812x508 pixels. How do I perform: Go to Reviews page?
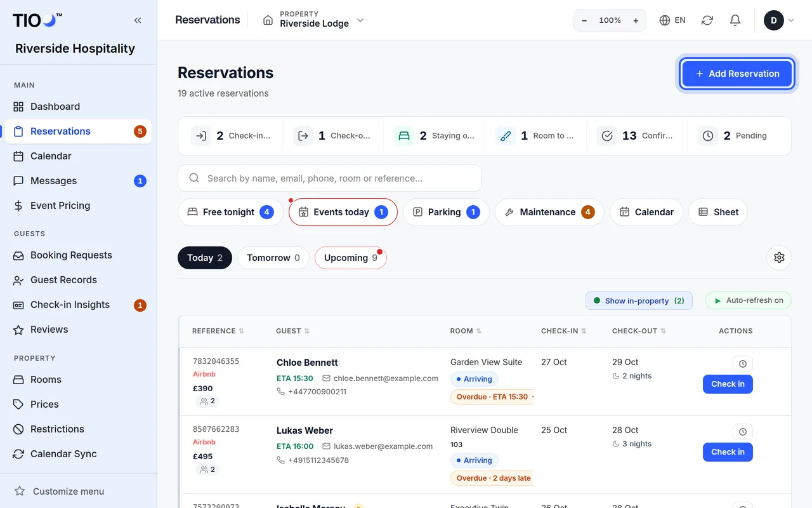(x=78, y=330)
